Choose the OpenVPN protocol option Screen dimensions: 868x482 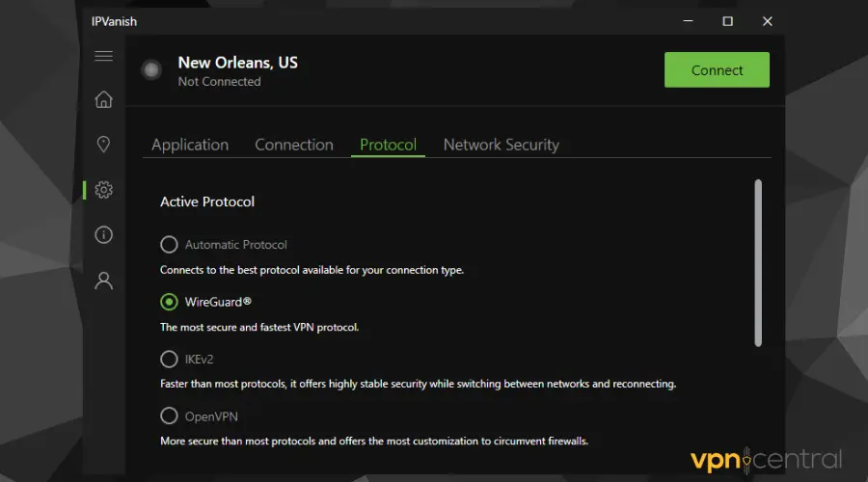(x=170, y=416)
